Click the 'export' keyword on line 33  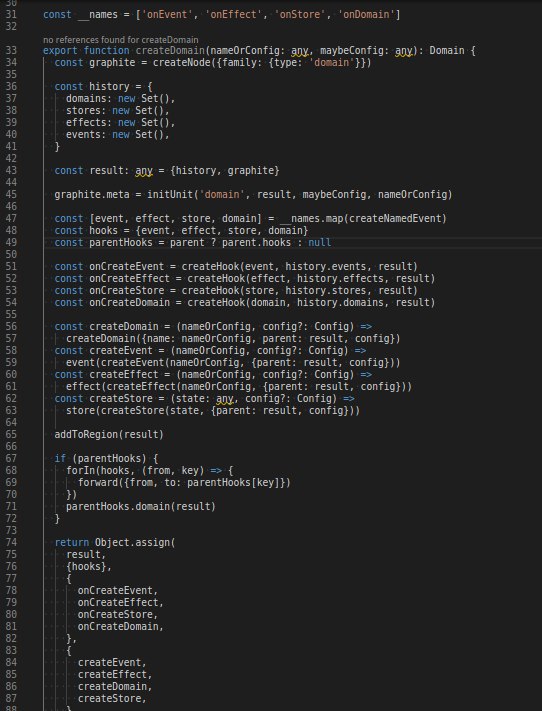(60, 50)
